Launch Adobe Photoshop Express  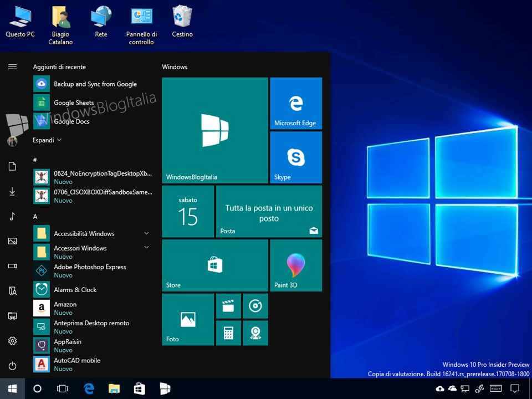tap(93, 271)
